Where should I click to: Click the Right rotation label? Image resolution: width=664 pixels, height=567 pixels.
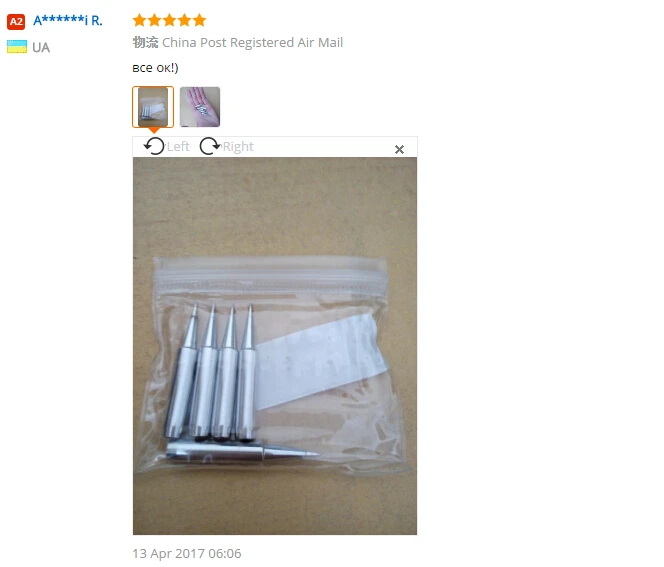pyautogui.click(x=238, y=147)
